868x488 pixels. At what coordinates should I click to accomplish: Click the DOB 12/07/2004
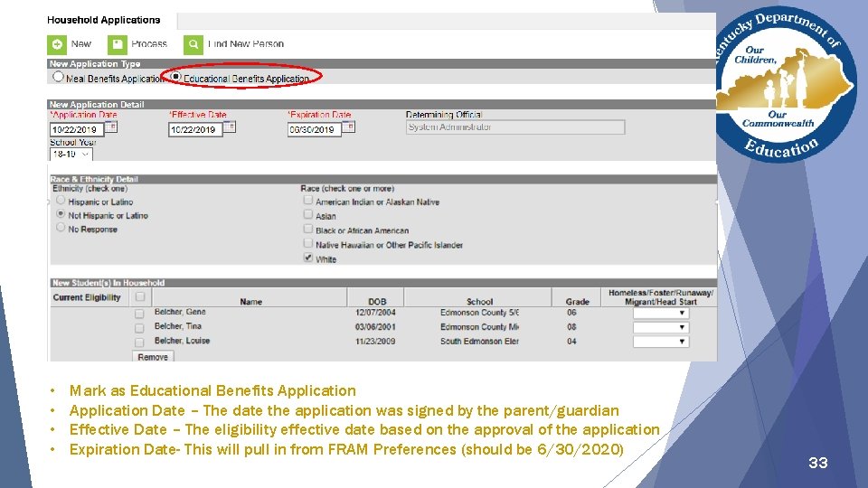pos(375,313)
